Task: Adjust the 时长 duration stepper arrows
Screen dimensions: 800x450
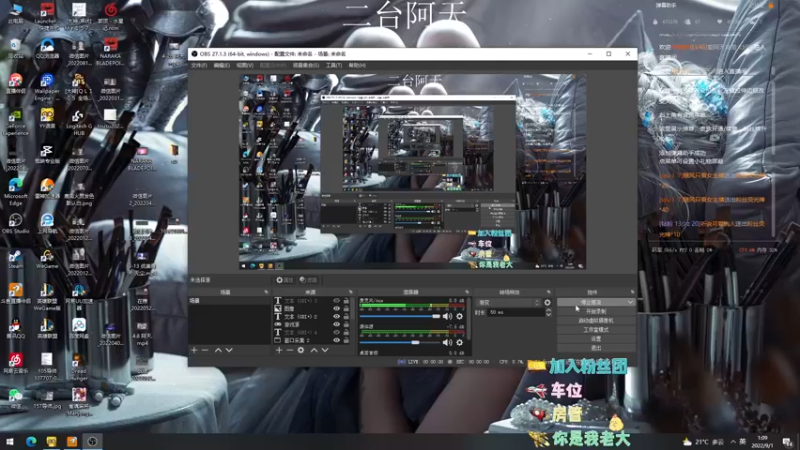Action: click(548, 312)
